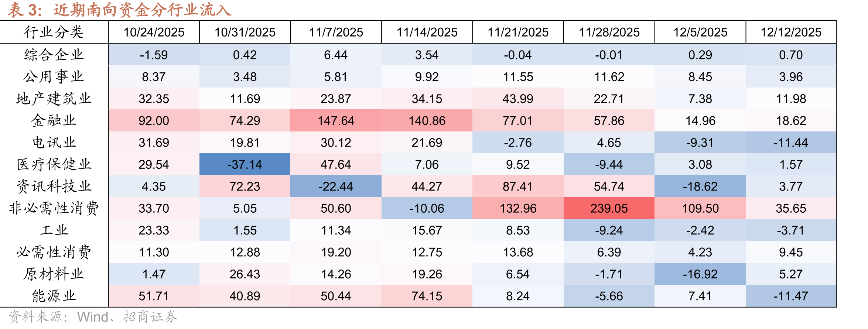
Task: Select the -22.44 cell in 资讯科技业
Action: pyautogui.click(x=336, y=186)
